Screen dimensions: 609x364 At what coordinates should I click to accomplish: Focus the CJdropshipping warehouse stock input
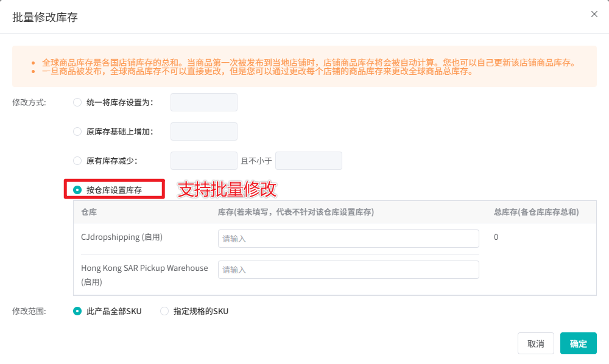pos(348,239)
